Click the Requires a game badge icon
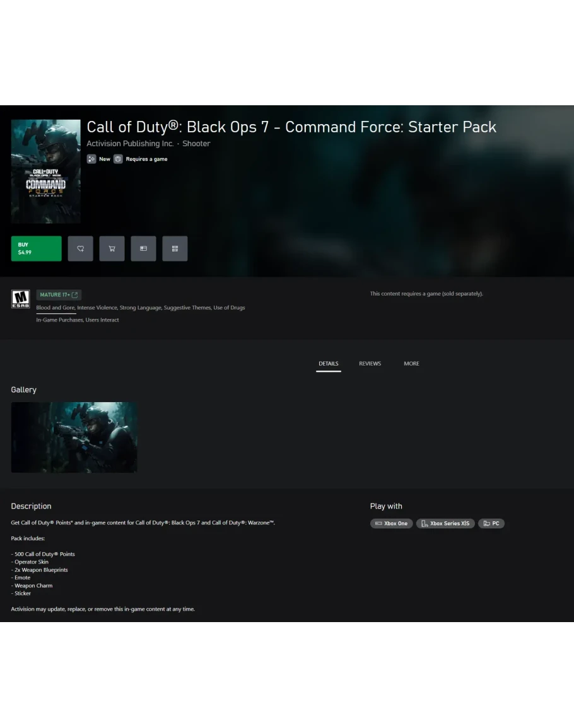The width and height of the screenshot is (574, 728). [x=118, y=159]
